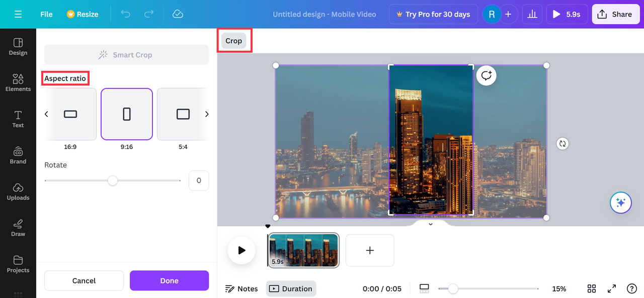This screenshot has height=298, width=644.
Task: Undo the last action
Action: [x=126, y=14]
